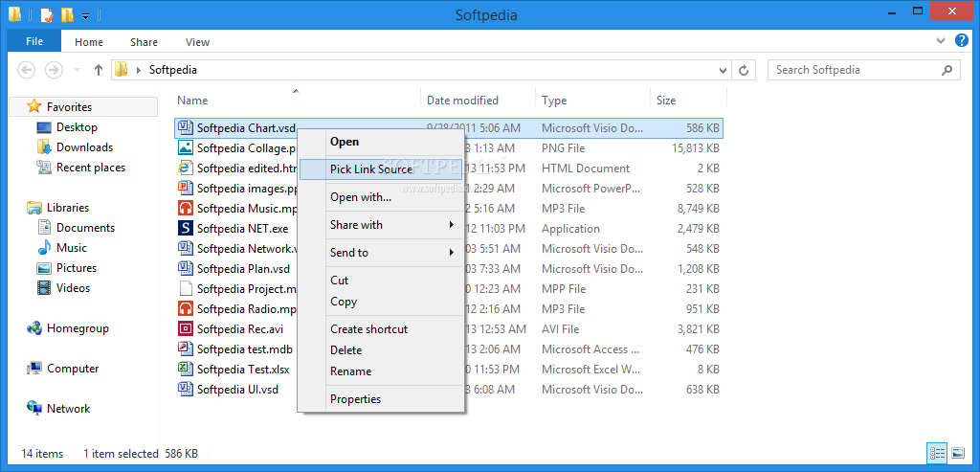Expand the ribbon with the chevron arrow

(941, 40)
